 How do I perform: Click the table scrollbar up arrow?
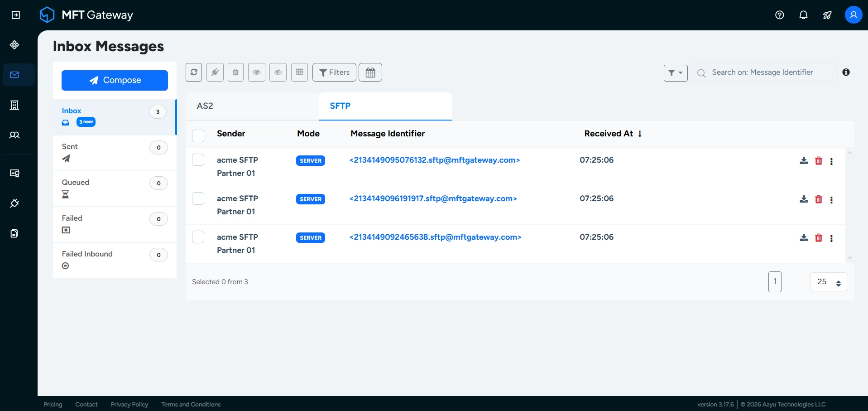click(x=850, y=153)
